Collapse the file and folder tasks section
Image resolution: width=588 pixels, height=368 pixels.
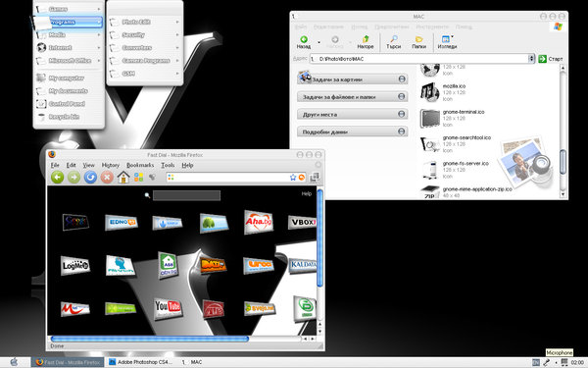coord(402,96)
